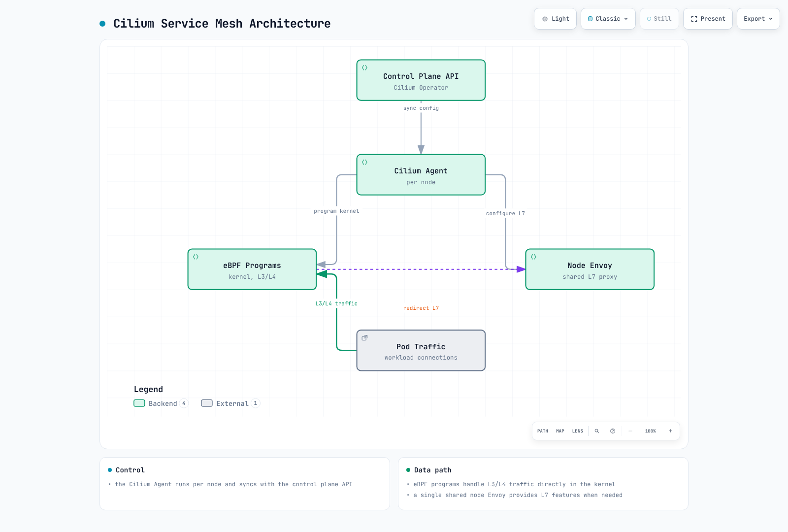Click code icon on eBPF Programs node

196,257
